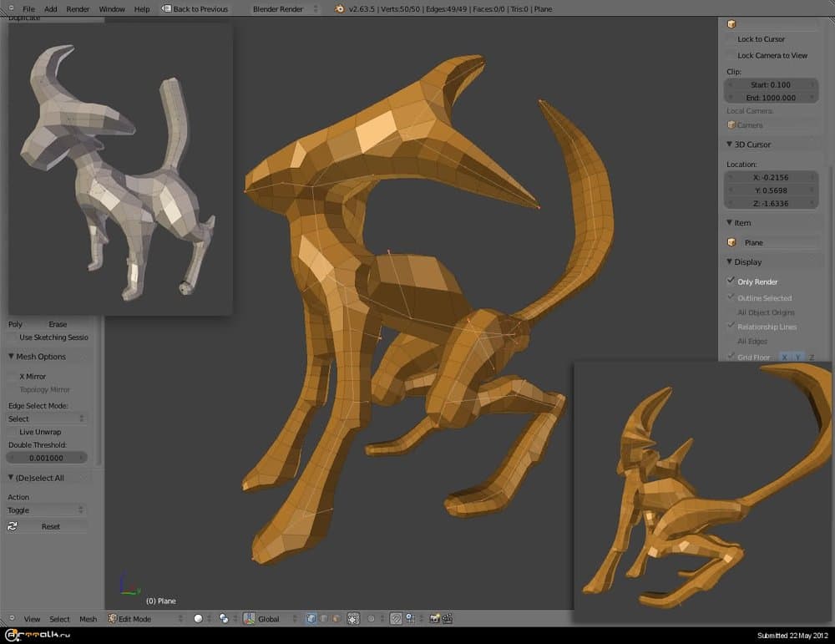Click the pivot point selector icon
Image resolution: width=835 pixels, height=644 pixels.
click(x=224, y=619)
